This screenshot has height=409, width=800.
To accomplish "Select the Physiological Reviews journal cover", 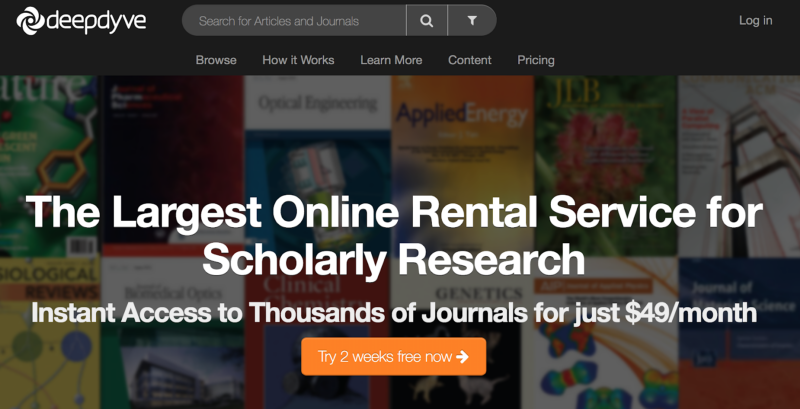I will click(x=50, y=333).
